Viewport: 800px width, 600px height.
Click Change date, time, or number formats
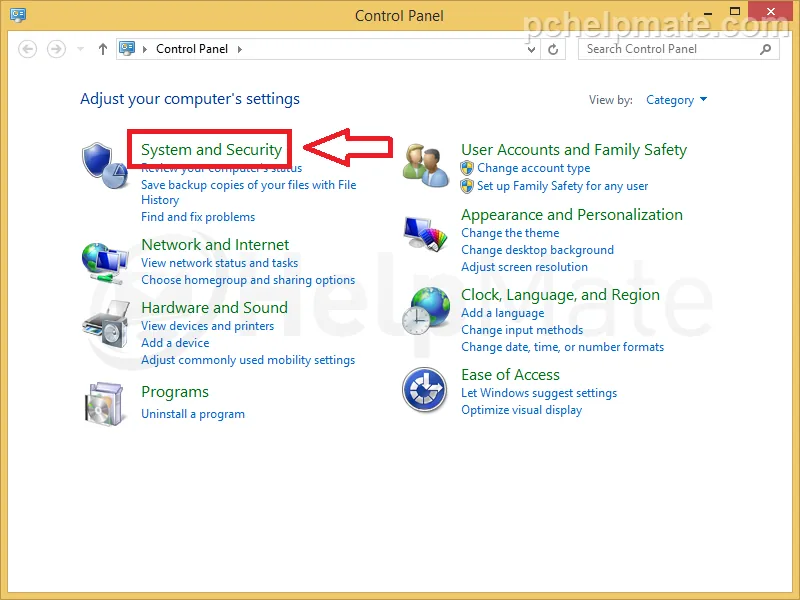point(563,347)
